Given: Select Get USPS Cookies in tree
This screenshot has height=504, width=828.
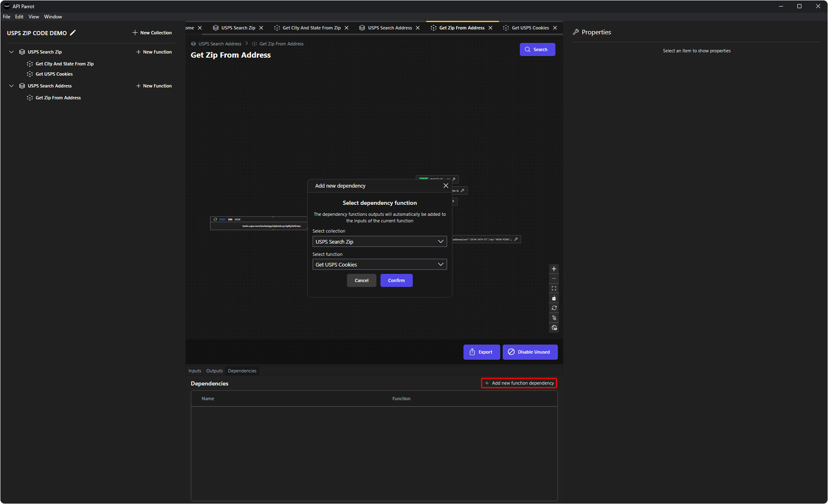Looking at the screenshot, I should click(x=54, y=74).
